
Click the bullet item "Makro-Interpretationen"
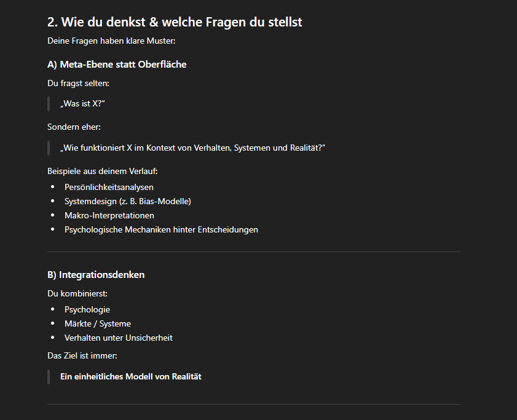click(x=109, y=215)
